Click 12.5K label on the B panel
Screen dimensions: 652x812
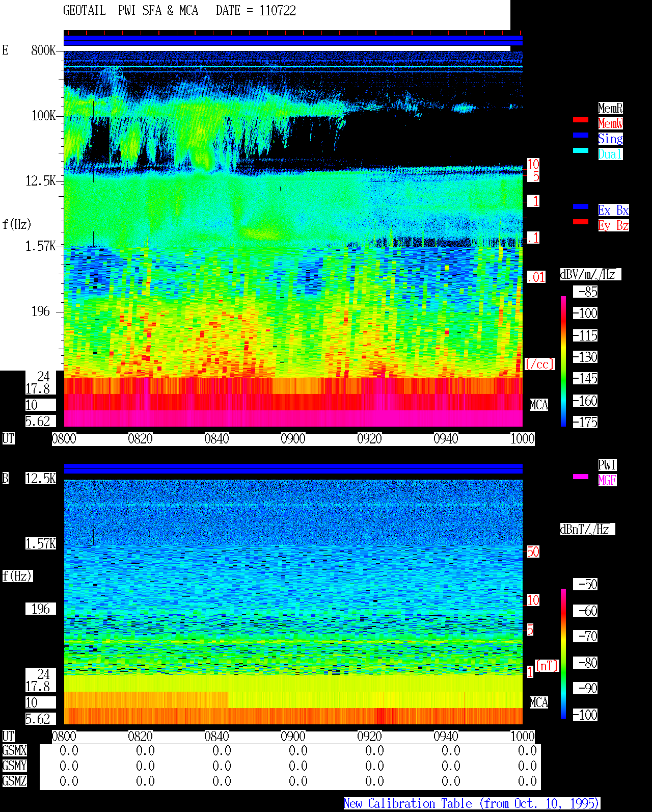pyautogui.click(x=40, y=479)
